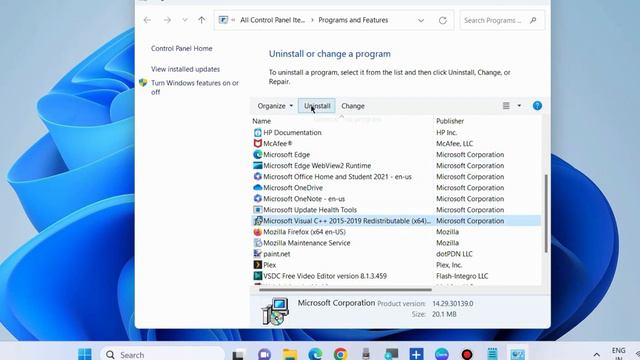Select Microsoft OneNote - en-us icon
The image size is (640, 360).
[x=258, y=198]
